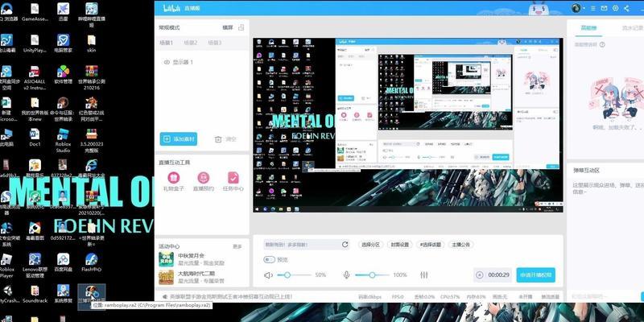Open the Soundtrack desktop icon
Viewport: 644px width, 322px height.
pyautogui.click(x=35, y=293)
